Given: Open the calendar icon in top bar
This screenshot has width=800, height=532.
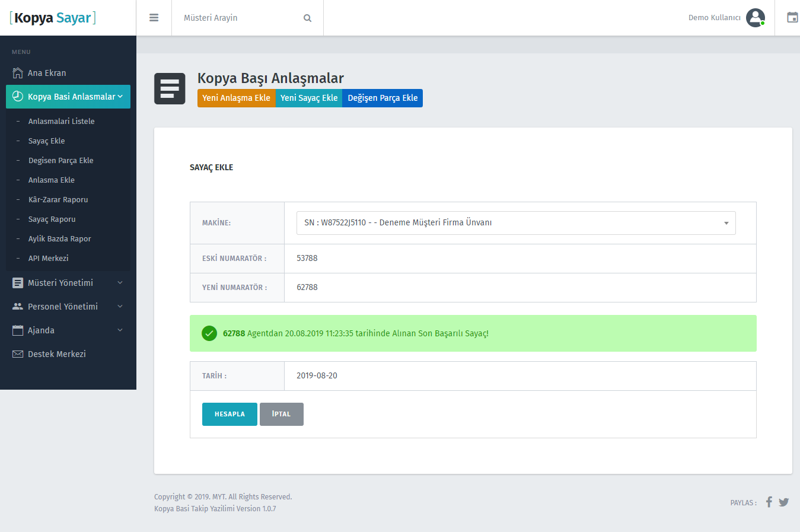Looking at the screenshot, I should [792, 18].
